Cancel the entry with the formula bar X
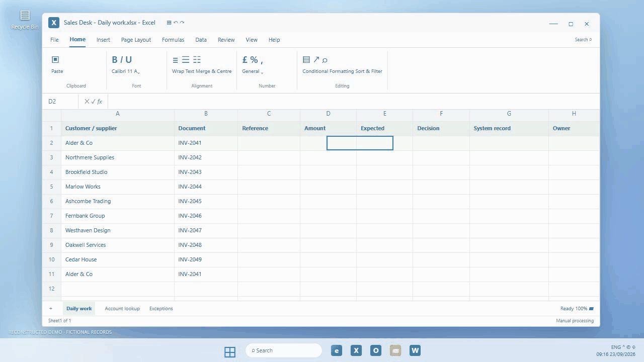 [x=87, y=102]
